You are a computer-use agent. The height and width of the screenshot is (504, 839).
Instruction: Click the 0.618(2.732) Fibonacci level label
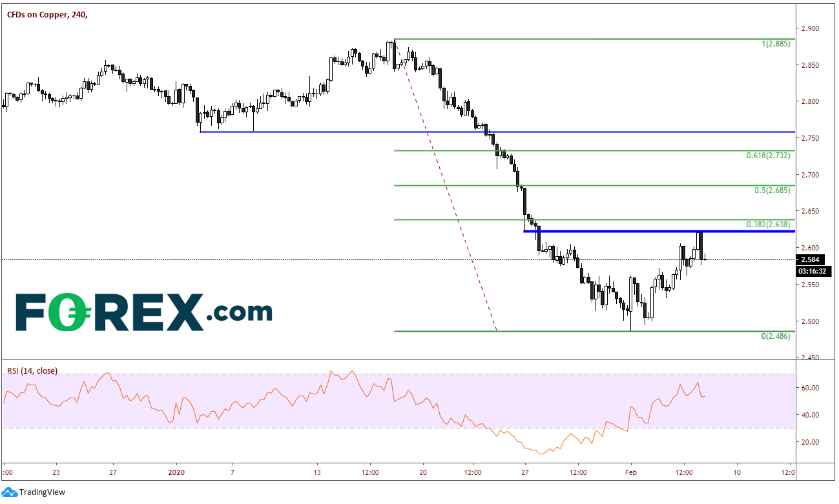point(767,156)
